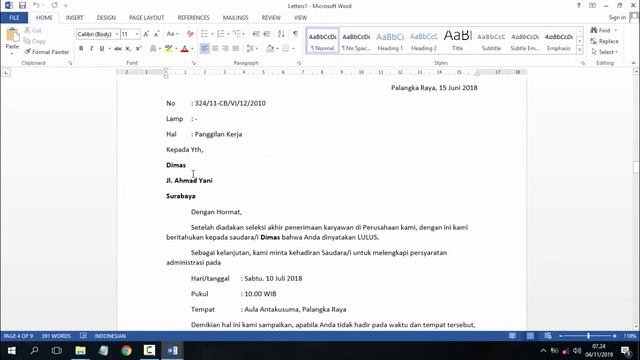The image size is (640, 360).
Task: Click the Cut scissors icon
Action: point(27,30)
